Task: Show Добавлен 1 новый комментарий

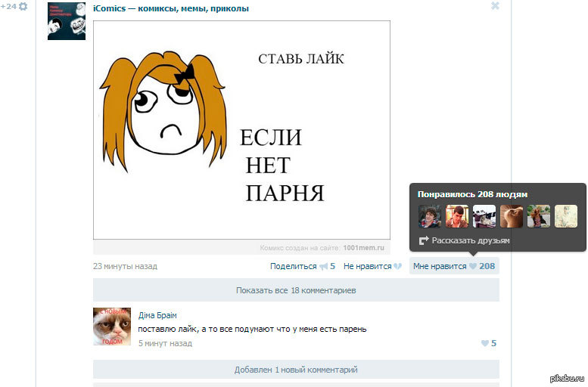Action: [296, 370]
